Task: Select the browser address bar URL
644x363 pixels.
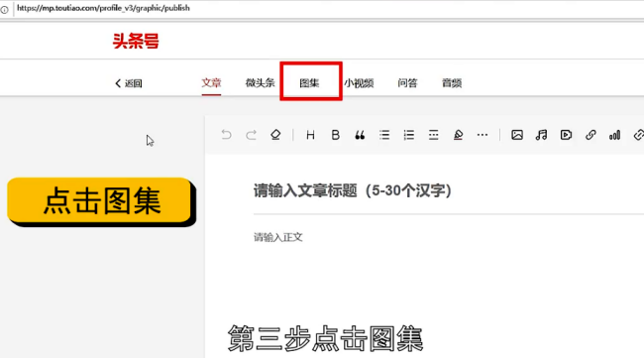Action: tap(103, 8)
